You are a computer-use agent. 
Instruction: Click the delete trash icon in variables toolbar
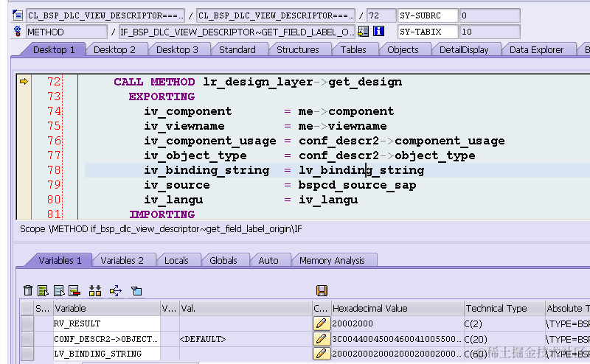point(28,290)
